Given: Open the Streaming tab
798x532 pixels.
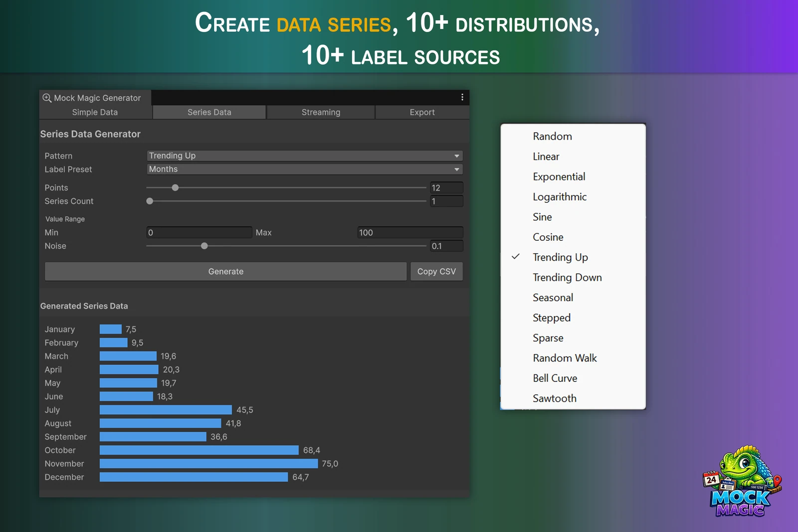Looking at the screenshot, I should 321,112.
